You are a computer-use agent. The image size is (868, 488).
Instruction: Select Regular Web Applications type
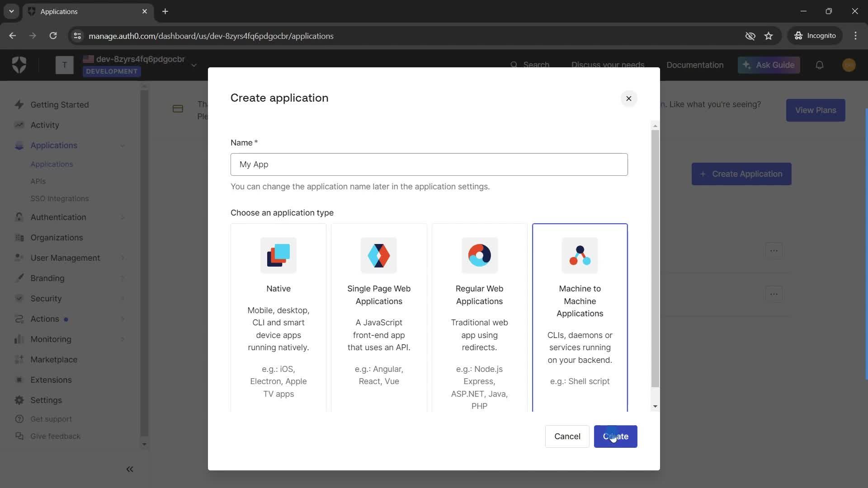479,318
